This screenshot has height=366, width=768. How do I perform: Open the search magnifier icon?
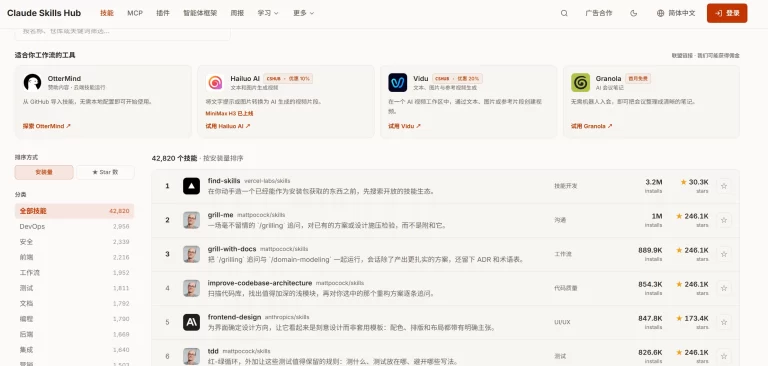click(564, 13)
